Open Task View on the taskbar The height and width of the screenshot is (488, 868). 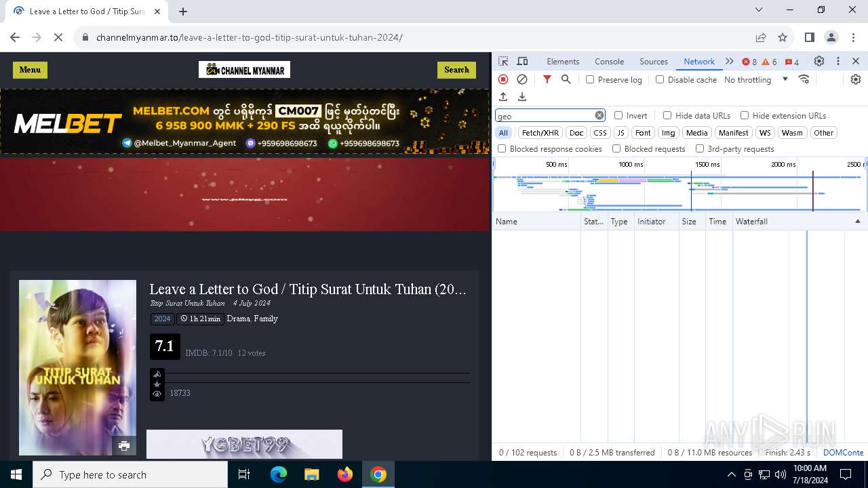pos(245,474)
